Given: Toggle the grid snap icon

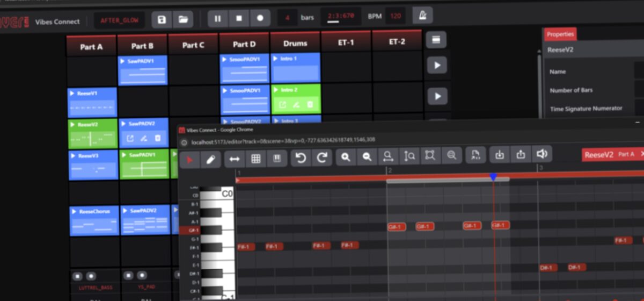Looking at the screenshot, I should tap(256, 159).
